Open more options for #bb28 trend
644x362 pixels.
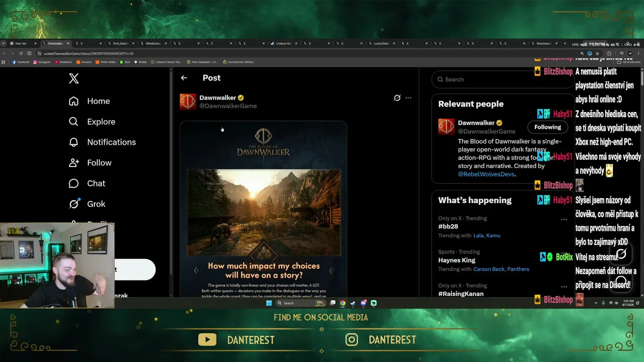pyautogui.click(x=564, y=219)
